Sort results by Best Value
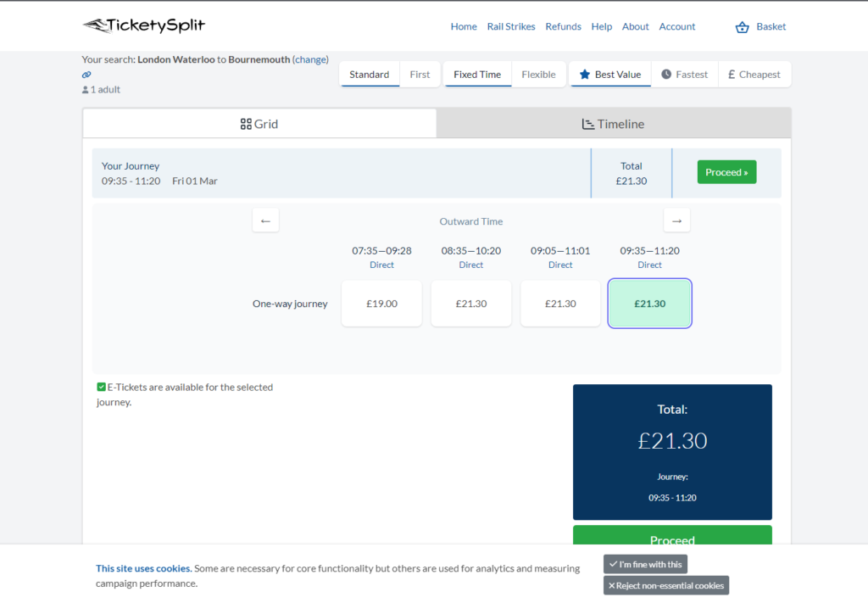 tap(610, 74)
